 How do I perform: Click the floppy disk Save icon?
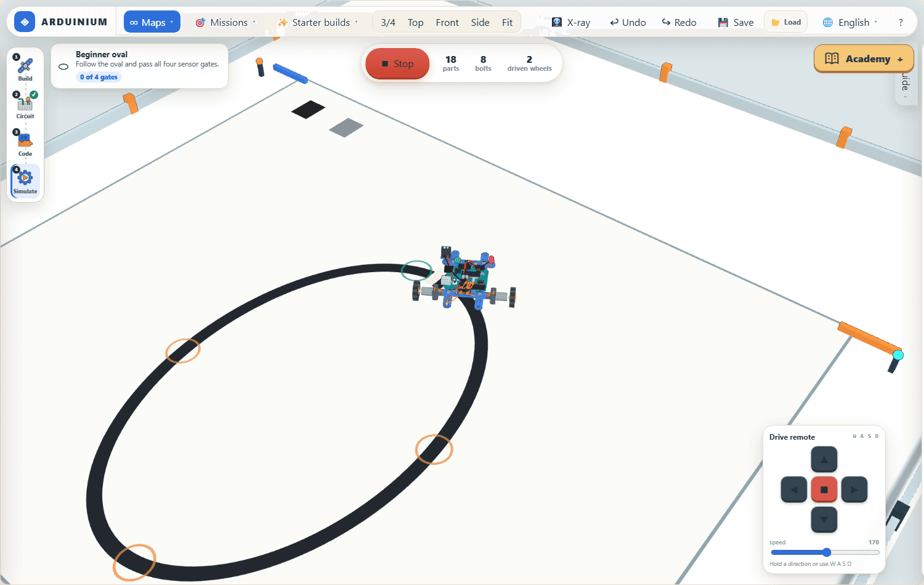point(723,22)
